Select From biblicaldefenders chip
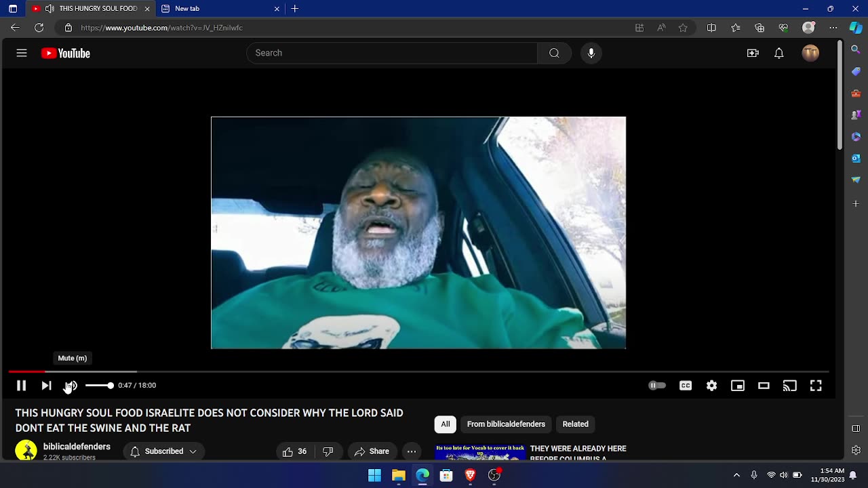This screenshot has width=868, height=488. point(506,424)
